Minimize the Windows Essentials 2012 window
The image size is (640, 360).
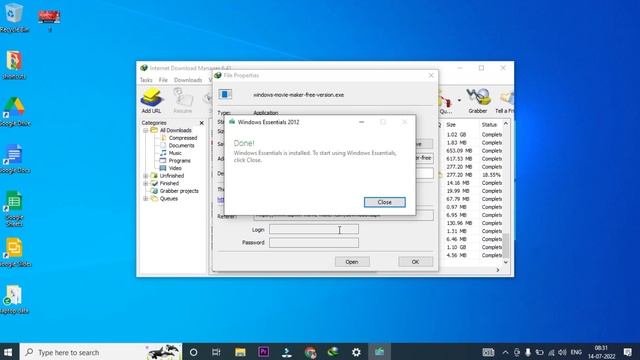tap(361, 122)
